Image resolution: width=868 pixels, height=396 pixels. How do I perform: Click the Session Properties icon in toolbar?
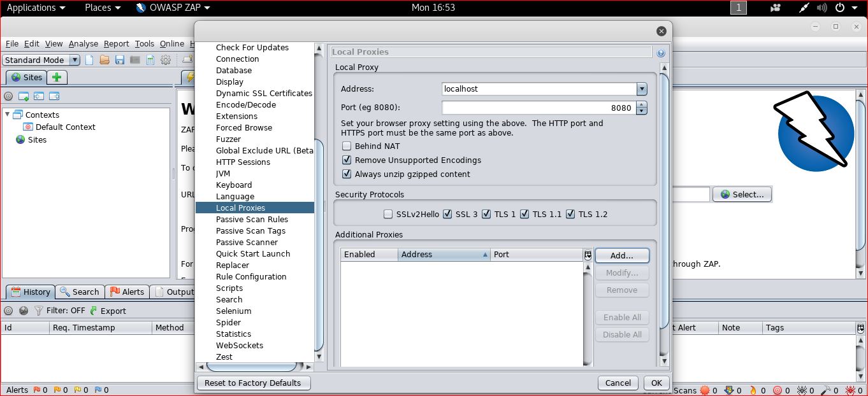[x=150, y=60]
